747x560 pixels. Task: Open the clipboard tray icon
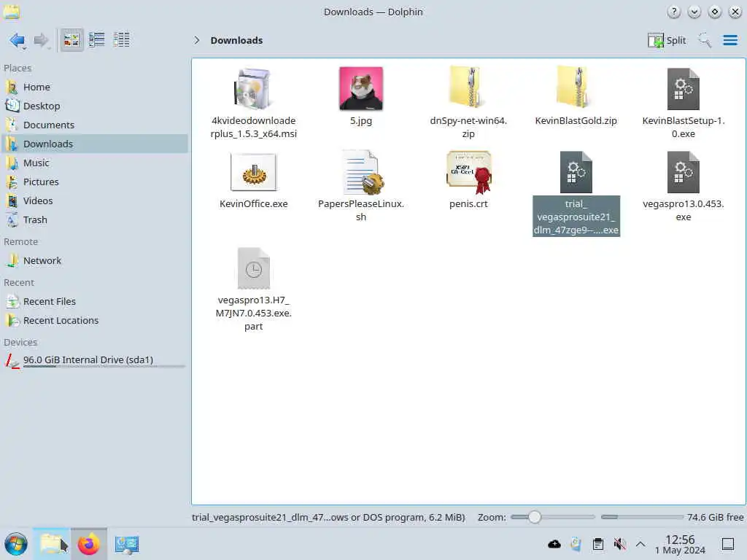598,544
